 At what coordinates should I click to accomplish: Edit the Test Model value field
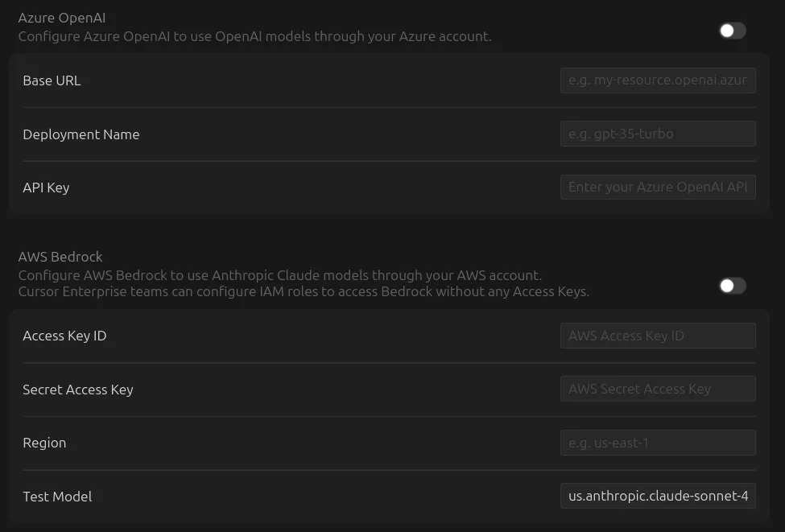pos(658,496)
